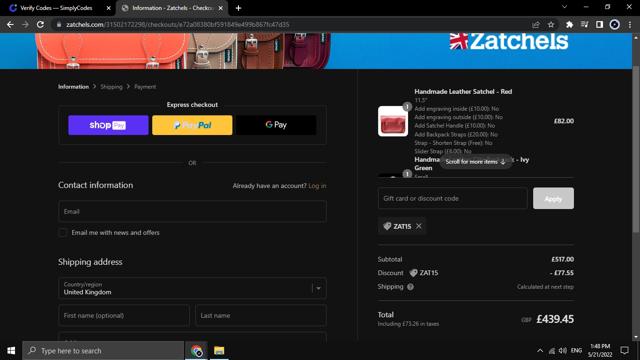Remove the ZAT15 discount code

point(419,226)
